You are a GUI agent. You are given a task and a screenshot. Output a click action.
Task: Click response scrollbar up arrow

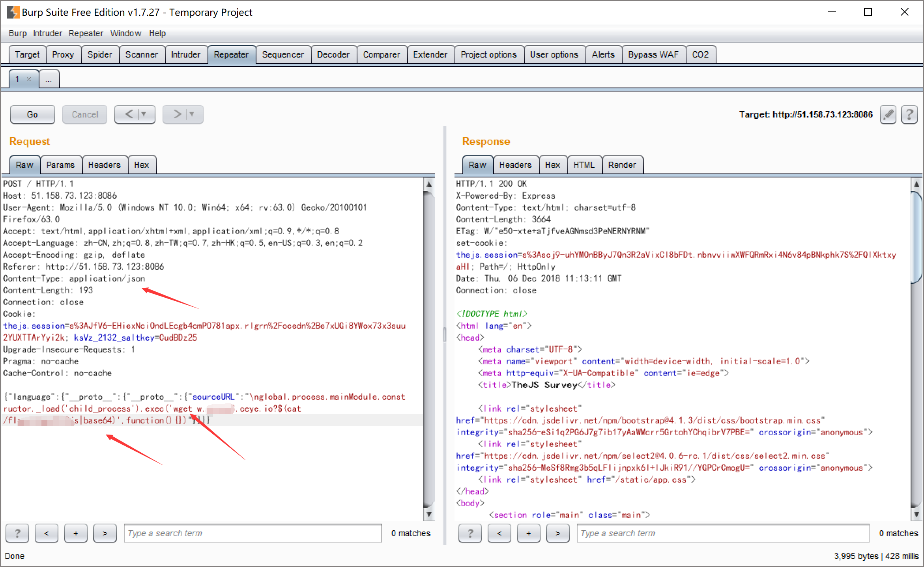point(917,184)
